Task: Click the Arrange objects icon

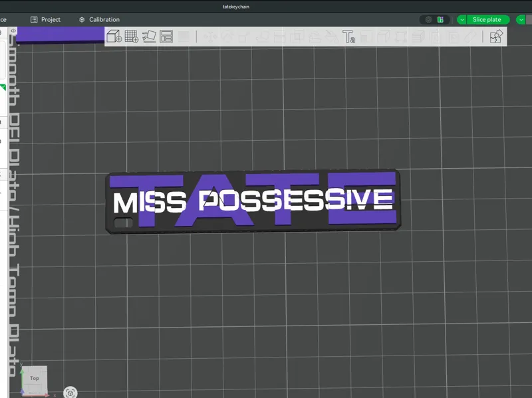Action: click(166, 37)
